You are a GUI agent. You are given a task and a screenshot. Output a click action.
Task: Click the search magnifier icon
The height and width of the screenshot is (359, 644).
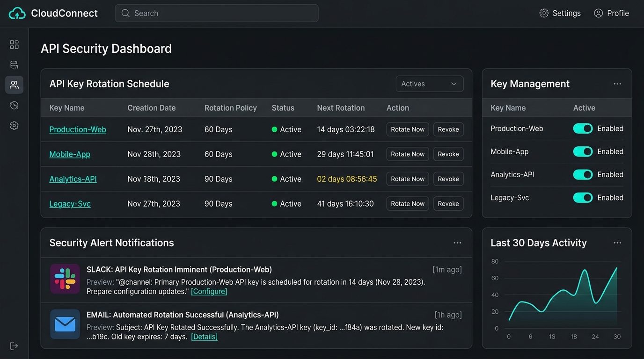(125, 13)
